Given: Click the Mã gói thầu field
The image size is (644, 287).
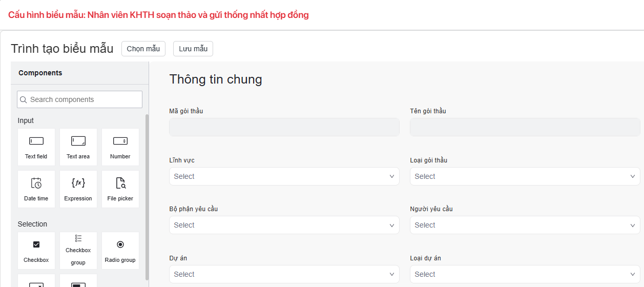Looking at the screenshot, I should [x=284, y=127].
